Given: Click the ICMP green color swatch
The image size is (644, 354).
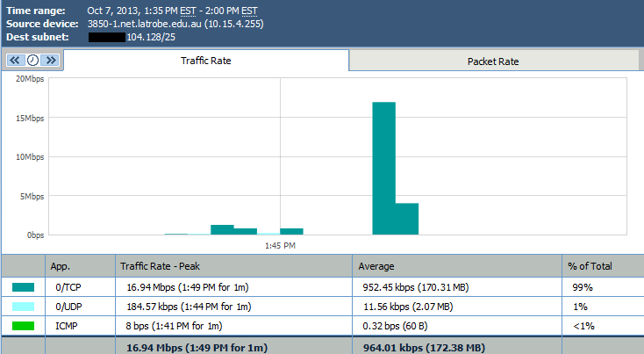Looking at the screenshot, I should coord(23,326).
